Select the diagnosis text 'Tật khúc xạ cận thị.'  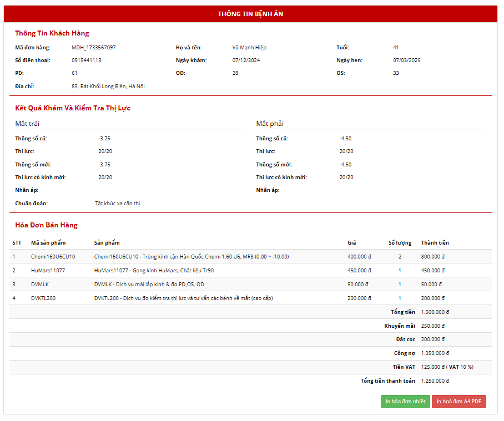coord(118,204)
